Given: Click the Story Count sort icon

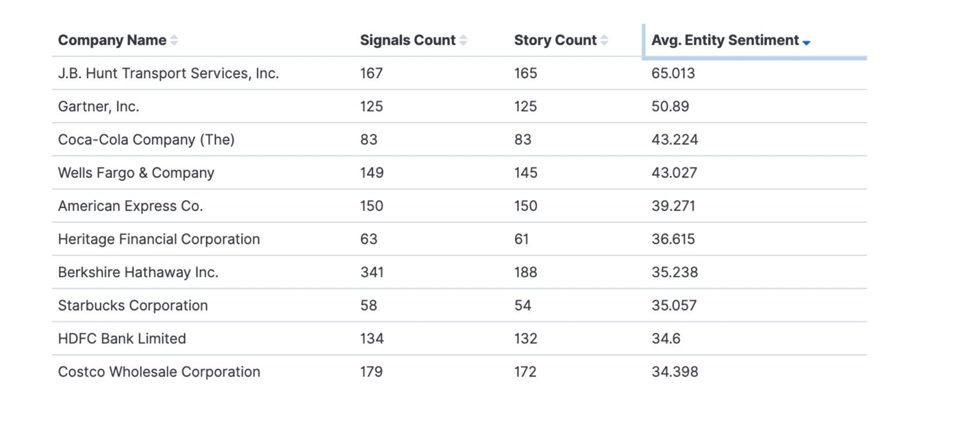Looking at the screenshot, I should [x=604, y=40].
